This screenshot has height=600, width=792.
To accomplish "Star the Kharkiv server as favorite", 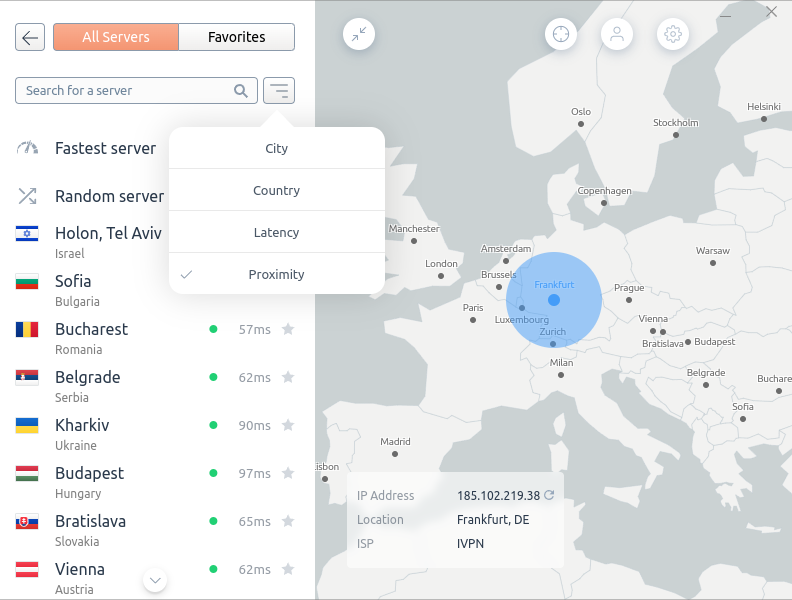I will [288, 425].
